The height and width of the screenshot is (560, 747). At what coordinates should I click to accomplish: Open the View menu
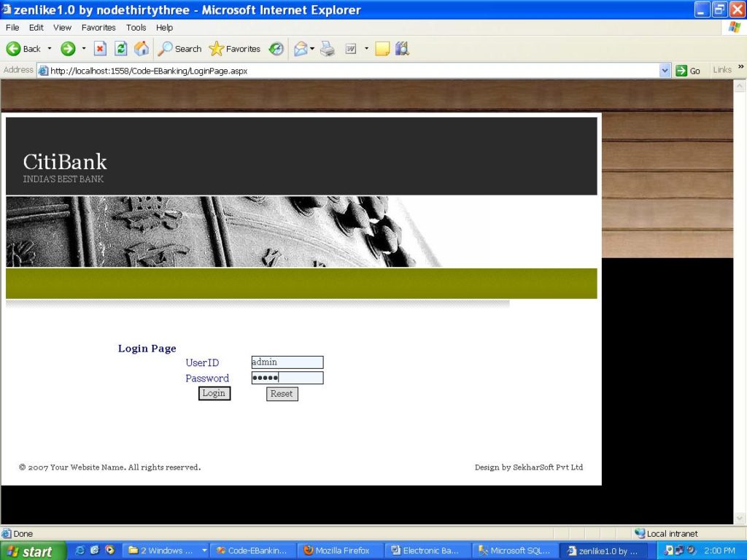click(x=63, y=28)
